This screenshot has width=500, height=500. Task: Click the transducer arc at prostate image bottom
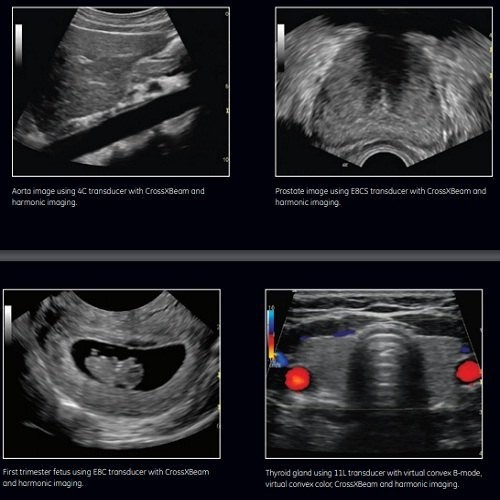[385, 158]
